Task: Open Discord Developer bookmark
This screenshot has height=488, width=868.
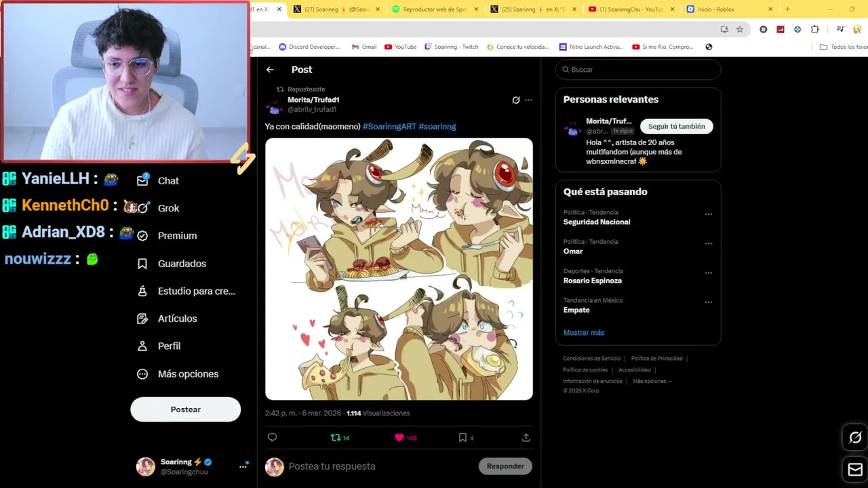Action: point(309,47)
